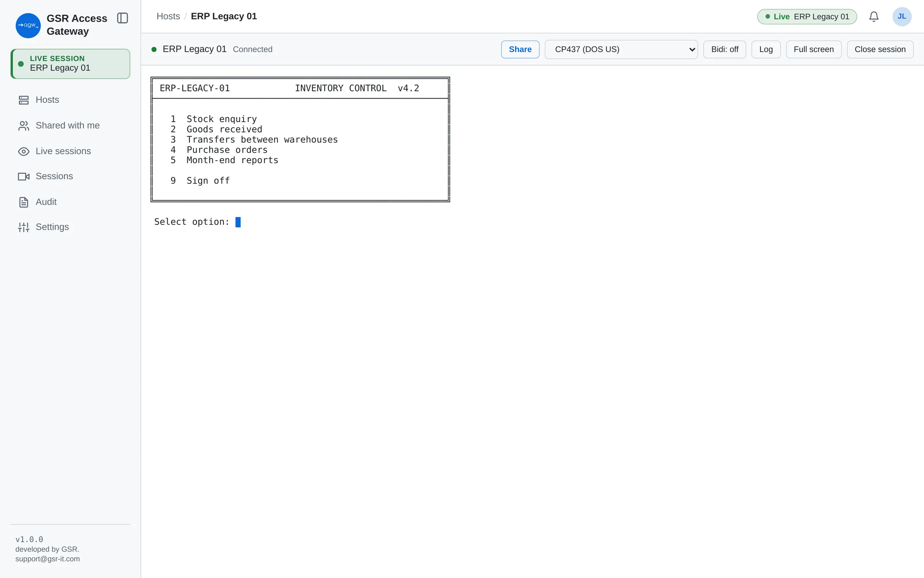924x578 pixels.
Task: Click the support@gsr-it.com text
Action: coord(48,559)
